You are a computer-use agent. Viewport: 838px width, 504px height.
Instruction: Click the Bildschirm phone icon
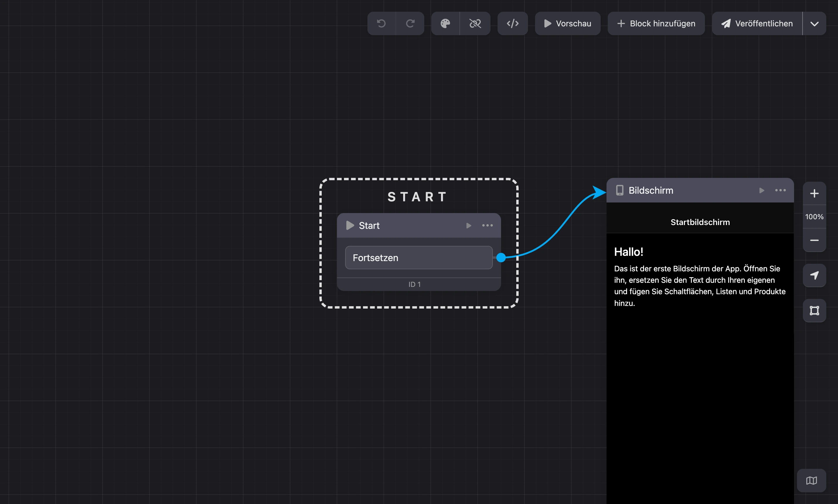tap(620, 190)
